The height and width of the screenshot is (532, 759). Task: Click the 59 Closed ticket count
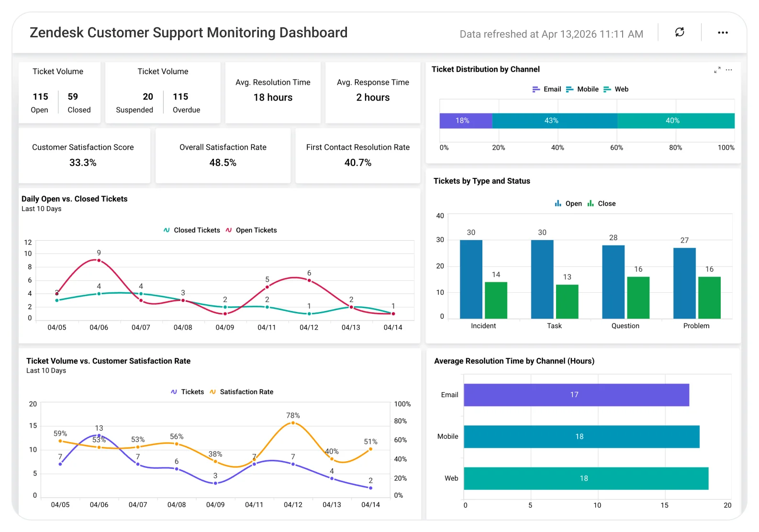point(73,97)
